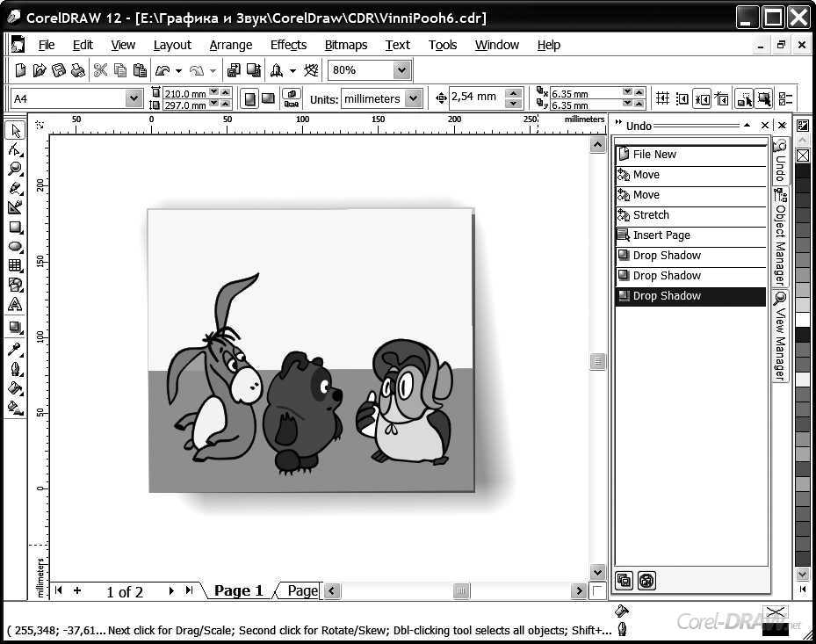Click the Open file toolbar icon

[40, 69]
